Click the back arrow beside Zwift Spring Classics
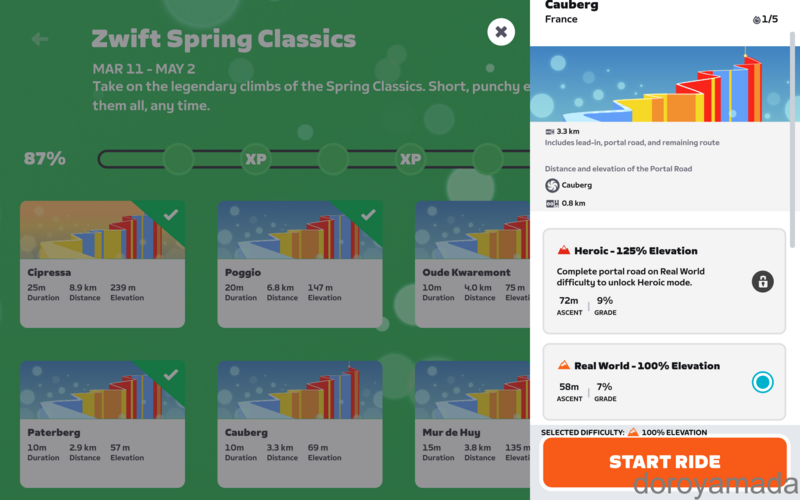The width and height of the screenshot is (800, 500). 40,39
